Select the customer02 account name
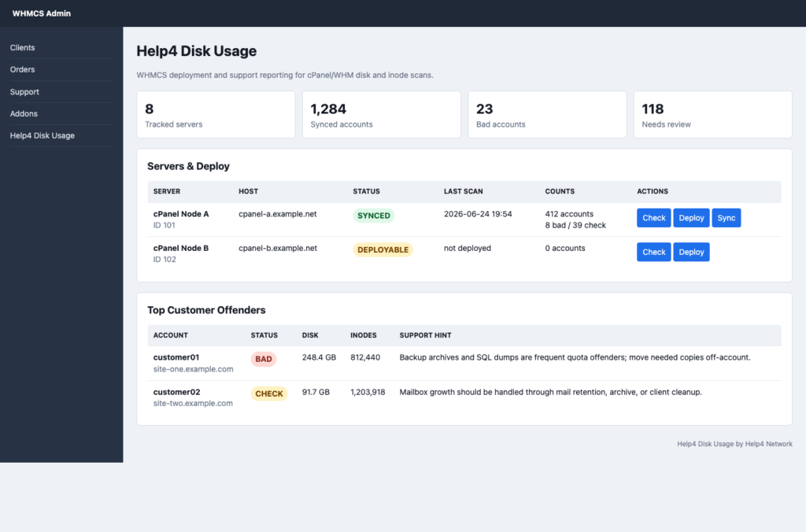Viewport: 806px width, 532px height. point(176,392)
